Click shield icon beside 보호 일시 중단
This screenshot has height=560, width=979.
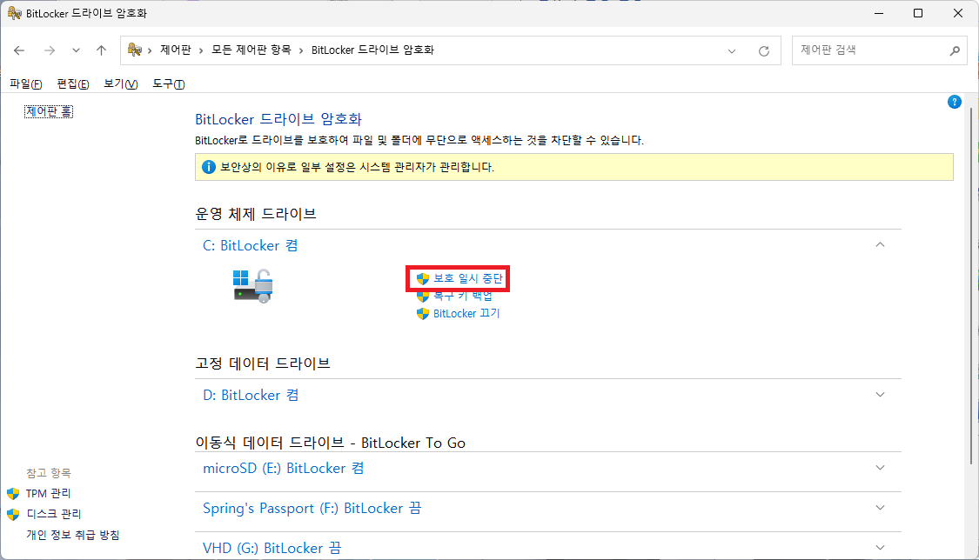(x=423, y=279)
